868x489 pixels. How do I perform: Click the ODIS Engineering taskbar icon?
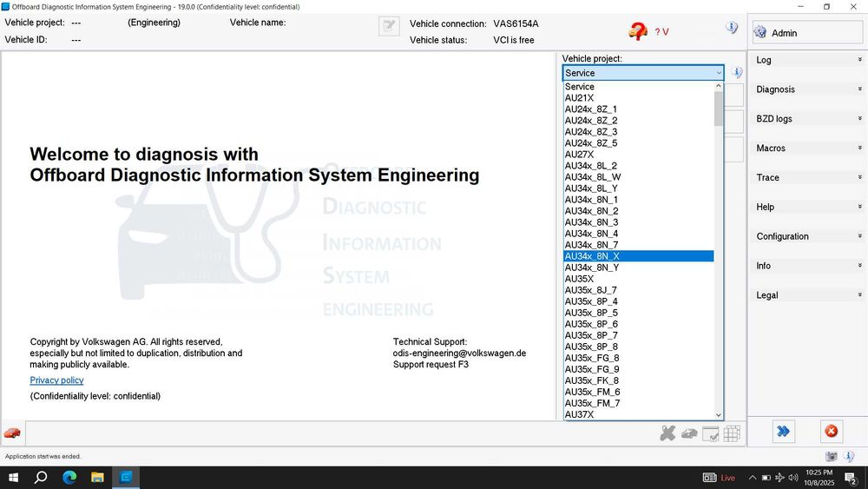(126, 478)
